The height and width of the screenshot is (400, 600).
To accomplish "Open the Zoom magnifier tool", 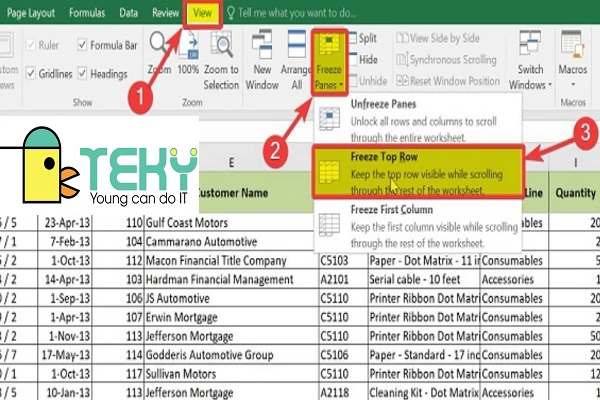I will coord(159,54).
